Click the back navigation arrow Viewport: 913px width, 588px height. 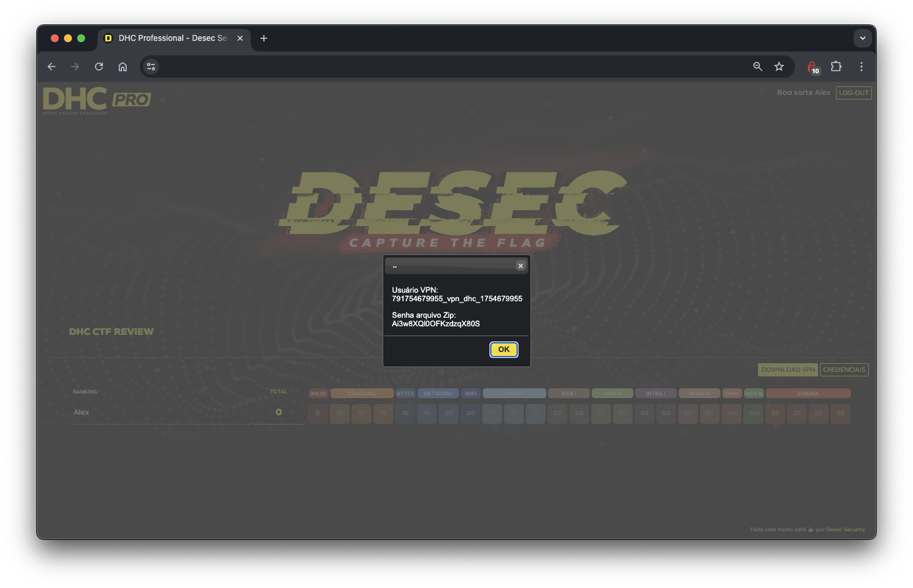click(x=51, y=67)
